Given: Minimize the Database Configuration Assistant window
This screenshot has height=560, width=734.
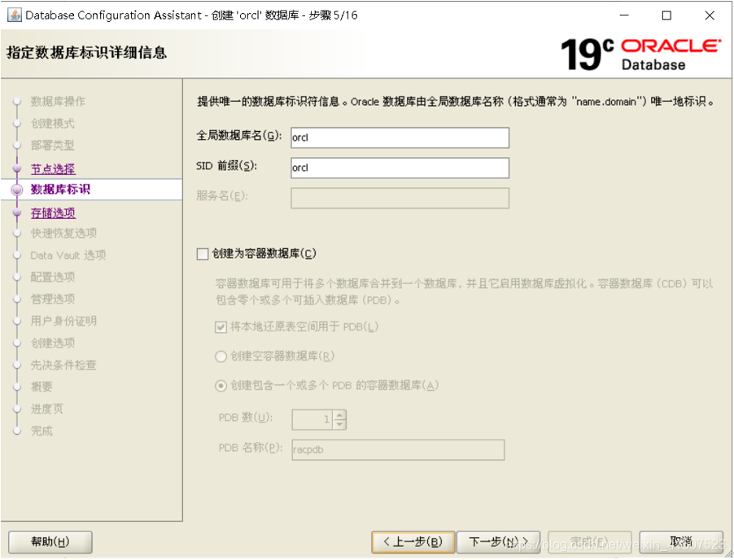Looking at the screenshot, I should click(x=624, y=15).
